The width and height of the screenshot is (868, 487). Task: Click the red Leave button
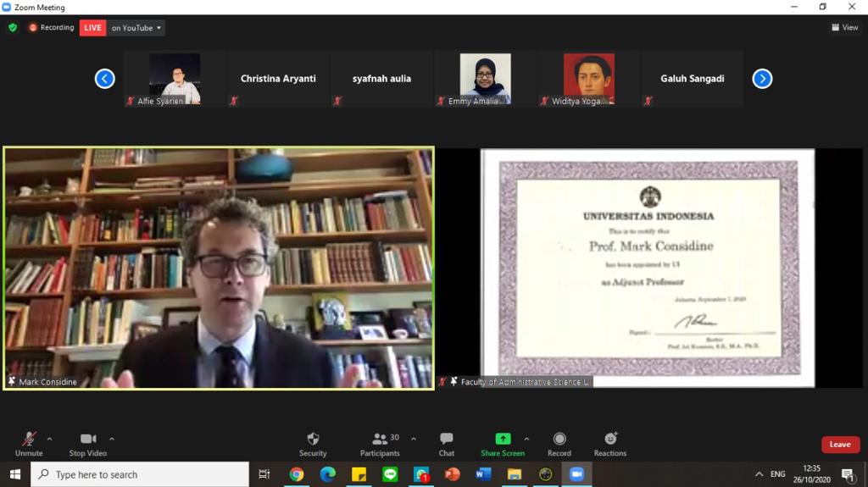pos(840,445)
